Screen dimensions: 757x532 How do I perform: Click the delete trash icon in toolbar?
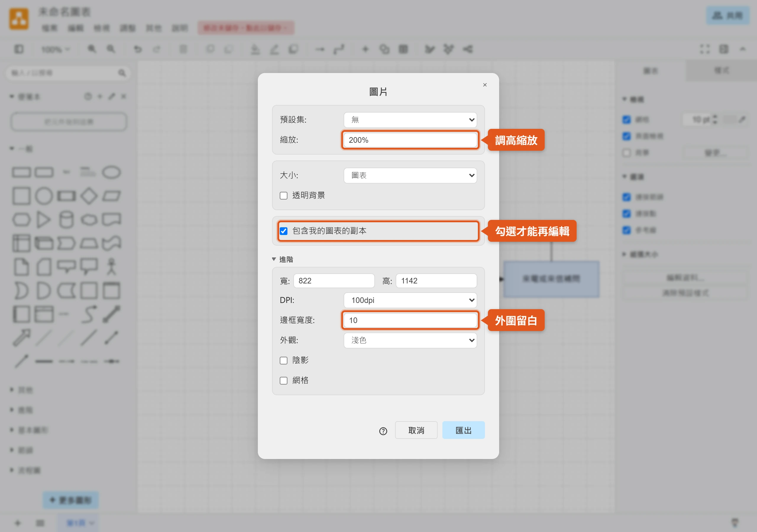coord(183,49)
